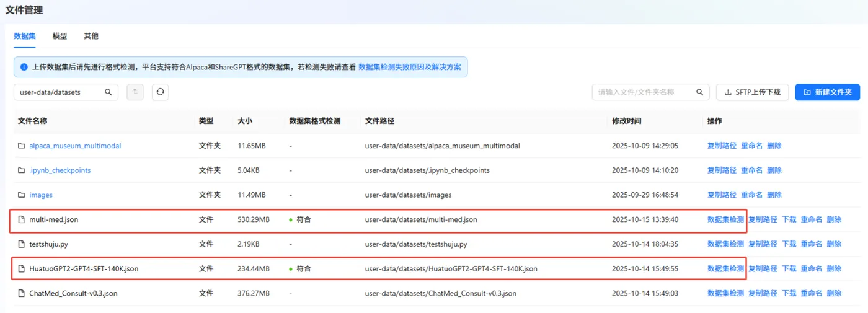Image resolution: width=868 pixels, height=313 pixels.
Task: Click folder icon of images row
Action: click(21, 195)
